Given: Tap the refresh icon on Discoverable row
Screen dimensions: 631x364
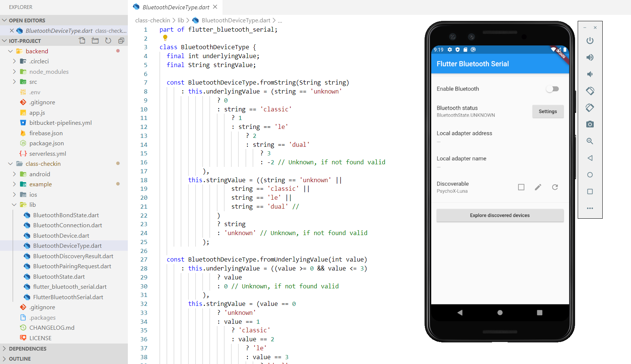Looking at the screenshot, I should click(555, 187).
